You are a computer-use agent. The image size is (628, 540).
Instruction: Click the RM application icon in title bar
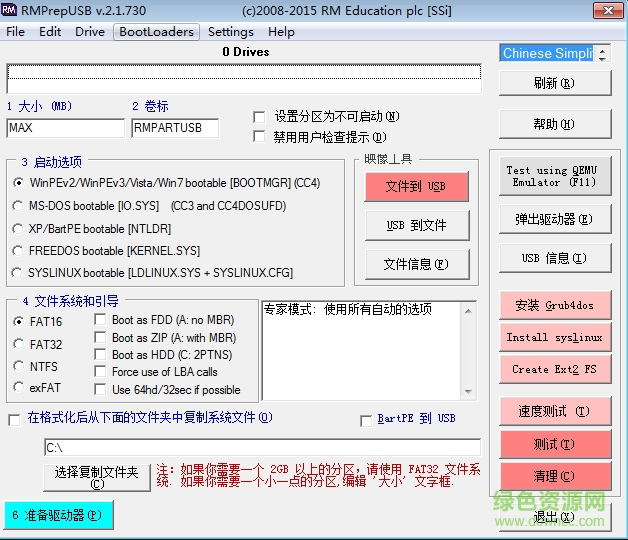coord(9,10)
